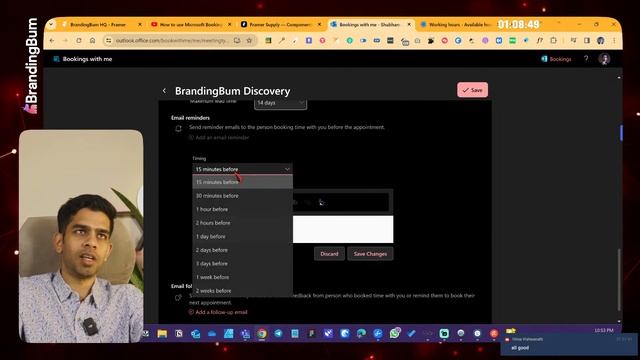Click the Email follow-up section icon
The width and height of the screenshot is (640, 360).
[178, 298]
